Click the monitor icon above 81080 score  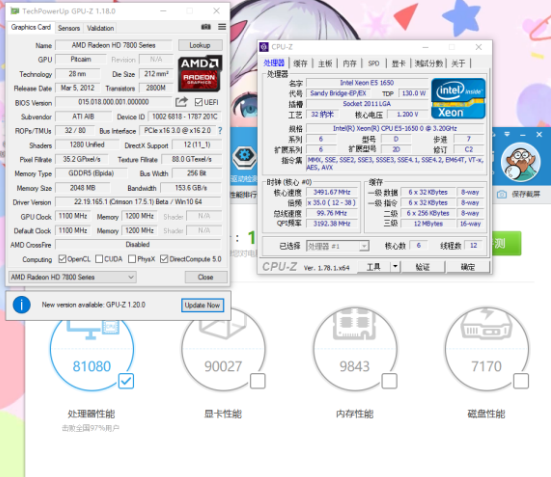tap(93, 330)
